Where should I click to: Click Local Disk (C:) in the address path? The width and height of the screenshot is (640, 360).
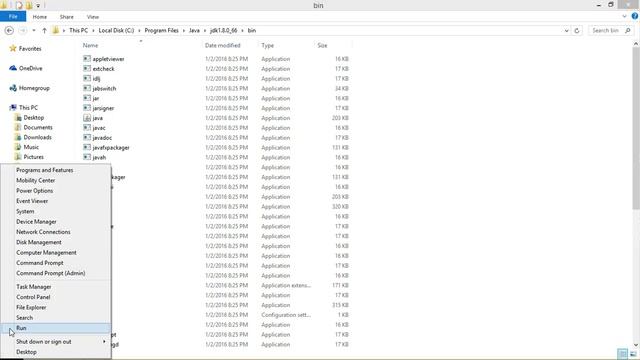(x=116, y=31)
